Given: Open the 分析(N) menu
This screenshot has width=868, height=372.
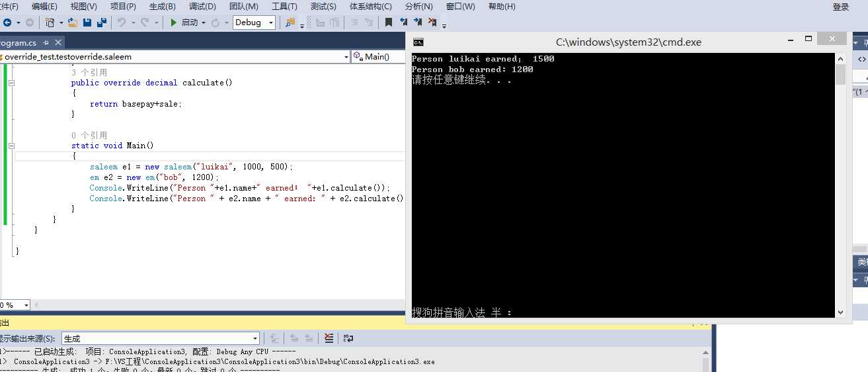Looking at the screenshot, I should 419,7.
